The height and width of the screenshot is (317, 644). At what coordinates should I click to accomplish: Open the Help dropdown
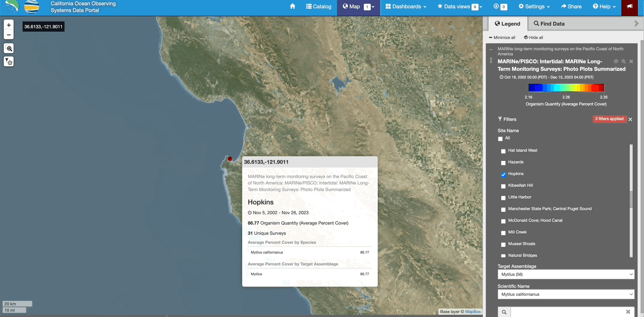[604, 6]
